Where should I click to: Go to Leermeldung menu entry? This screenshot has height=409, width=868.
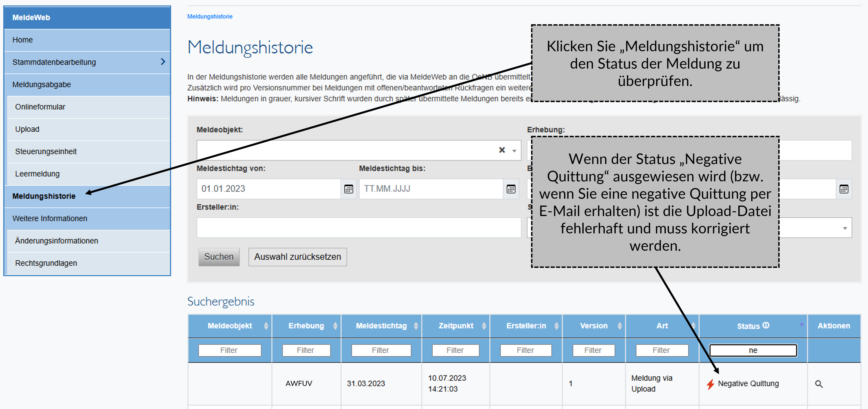37,174
